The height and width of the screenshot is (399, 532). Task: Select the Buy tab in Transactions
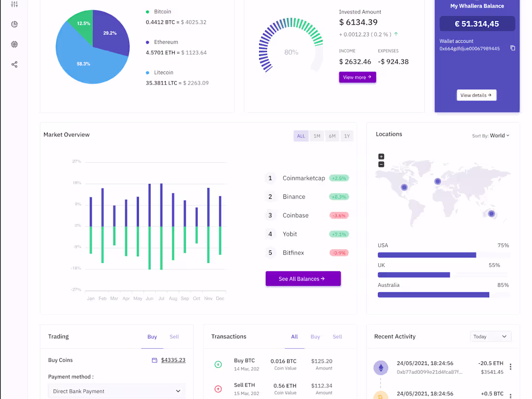pyautogui.click(x=315, y=336)
